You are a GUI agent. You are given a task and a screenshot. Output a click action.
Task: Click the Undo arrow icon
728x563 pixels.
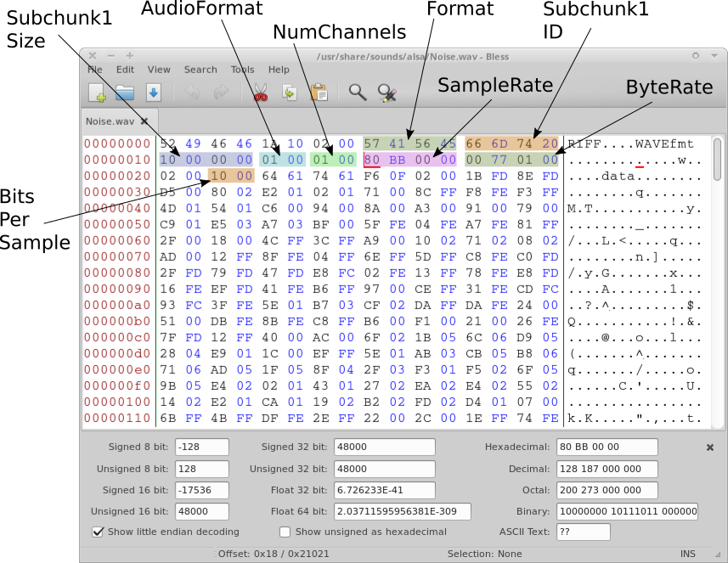(193, 93)
